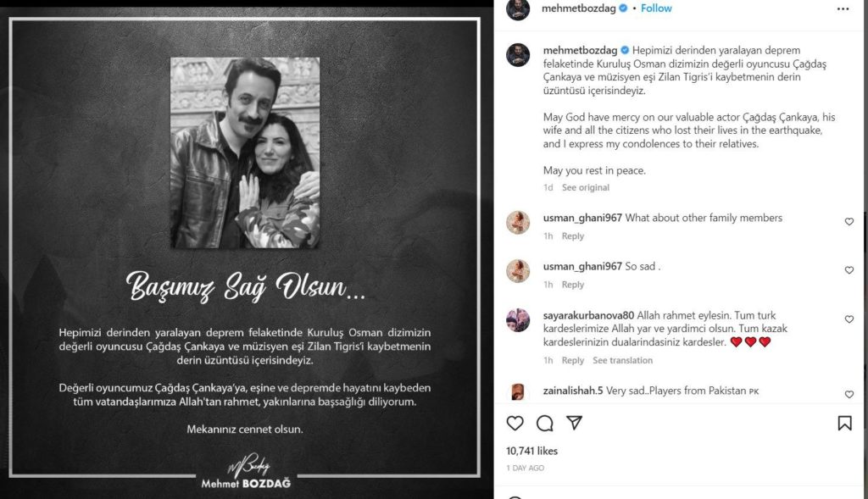This screenshot has height=499, width=868.
Task: Expand "See translation" on sayarakurbanova80's comment
Action: pyautogui.click(x=622, y=360)
